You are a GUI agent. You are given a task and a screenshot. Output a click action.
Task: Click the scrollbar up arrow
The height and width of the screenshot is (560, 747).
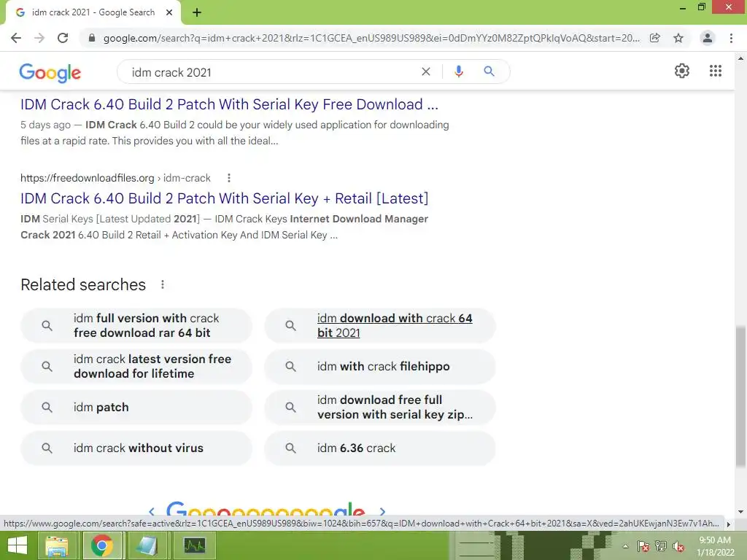(740, 58)
